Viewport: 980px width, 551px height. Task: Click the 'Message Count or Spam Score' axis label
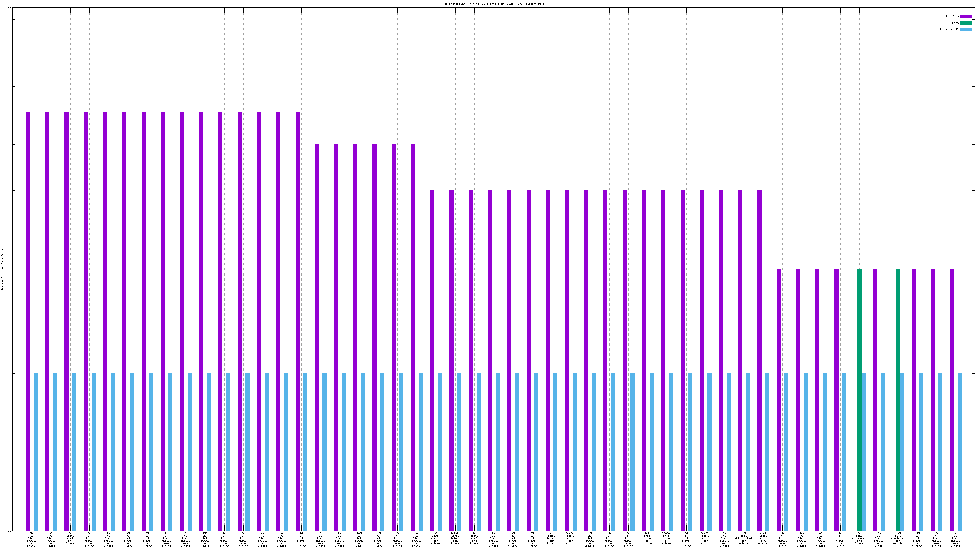tap(2, 269)
